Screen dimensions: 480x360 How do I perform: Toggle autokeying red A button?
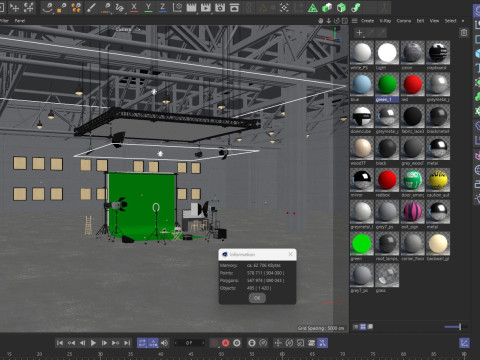[226, 343]
